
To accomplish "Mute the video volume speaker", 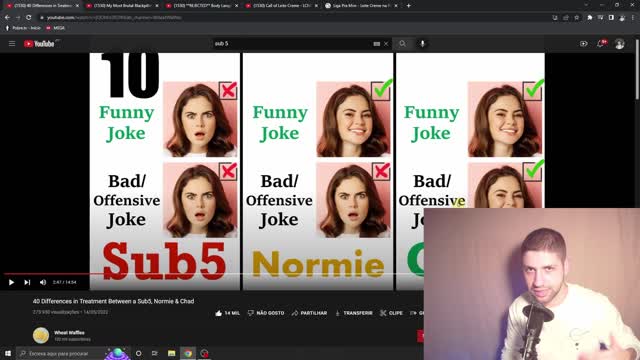I will click(x=43, y=282).
